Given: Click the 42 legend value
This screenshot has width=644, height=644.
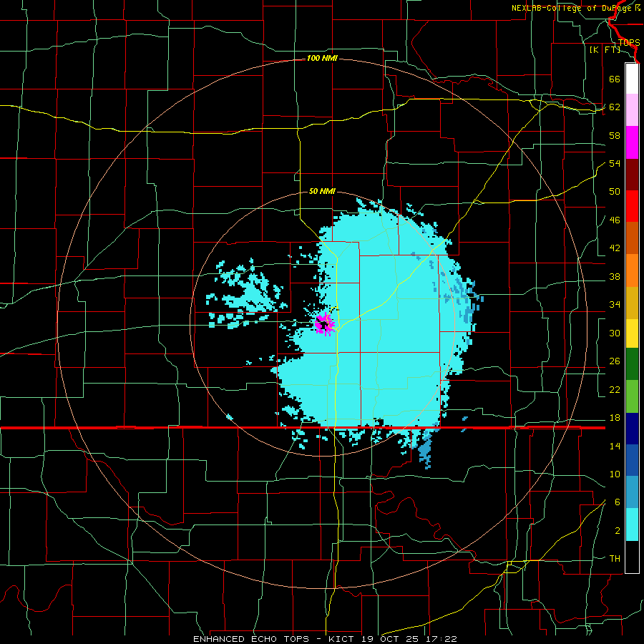Looking at the screenshot, I should click(x=615, y=248).
